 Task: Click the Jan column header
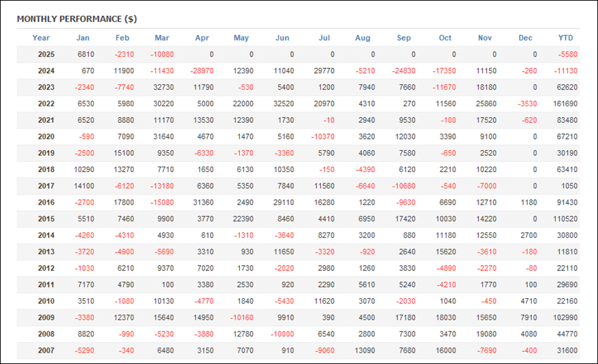pyautogui.click(x=83, y=38)
